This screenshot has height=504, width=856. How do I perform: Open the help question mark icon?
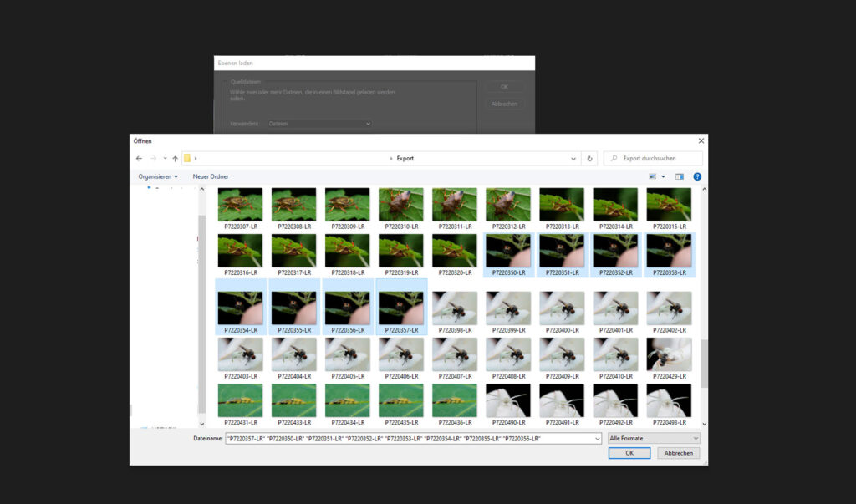[697, 176]
